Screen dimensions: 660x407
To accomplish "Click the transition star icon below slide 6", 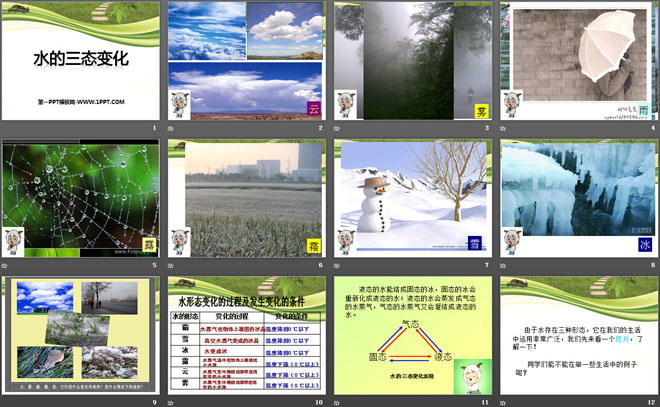I will [x=172, y=267].
